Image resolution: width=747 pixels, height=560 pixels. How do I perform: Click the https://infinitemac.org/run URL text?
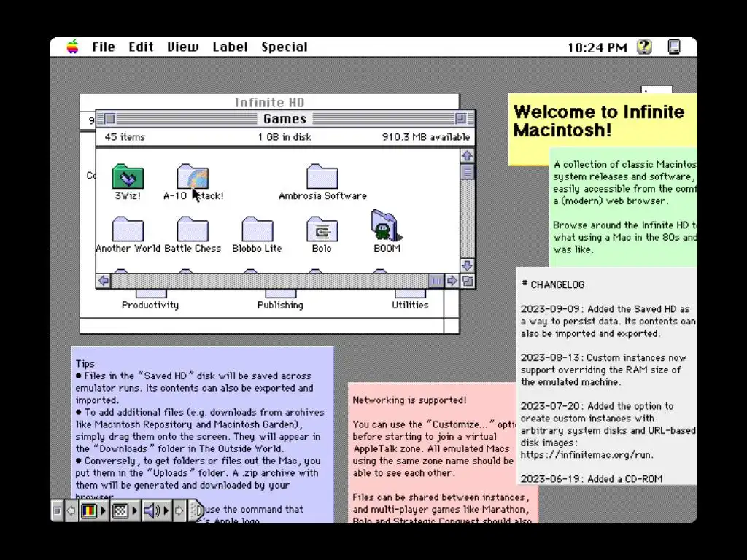click(x=586, y=455)
